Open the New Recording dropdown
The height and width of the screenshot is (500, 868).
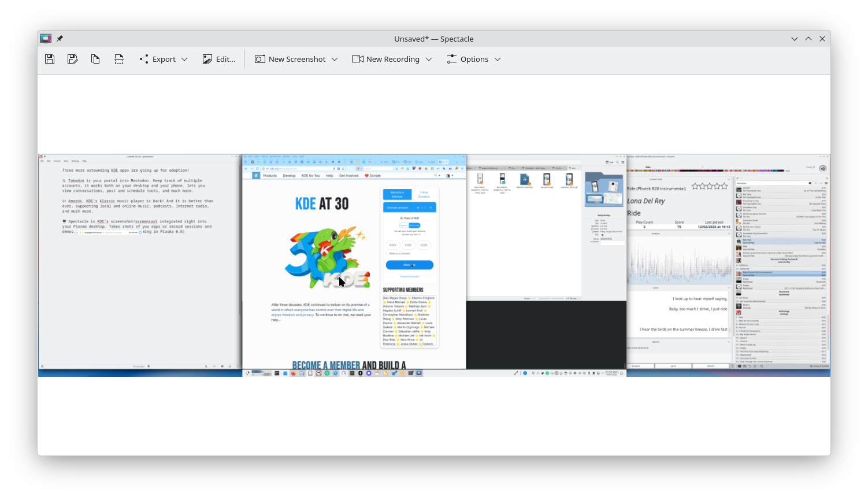(x=392, y=59)
